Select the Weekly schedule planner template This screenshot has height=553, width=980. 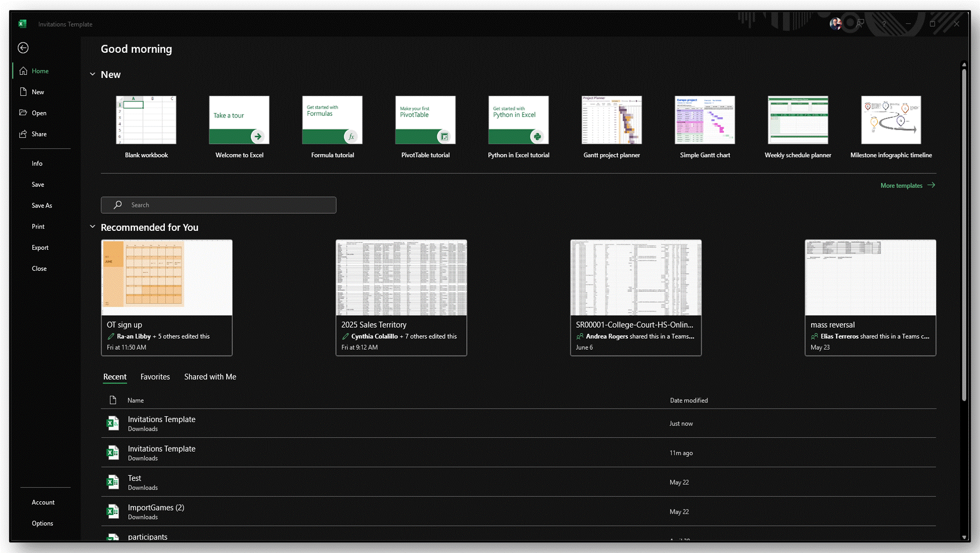click(x=798, y=127)
